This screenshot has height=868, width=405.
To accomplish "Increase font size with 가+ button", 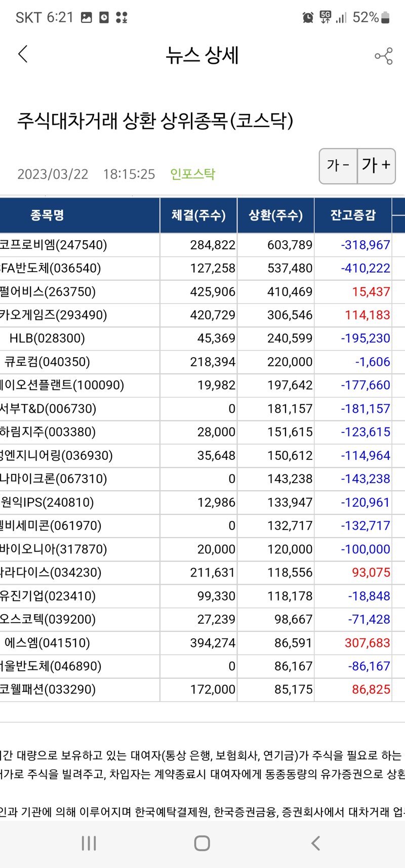I will 376,166.
